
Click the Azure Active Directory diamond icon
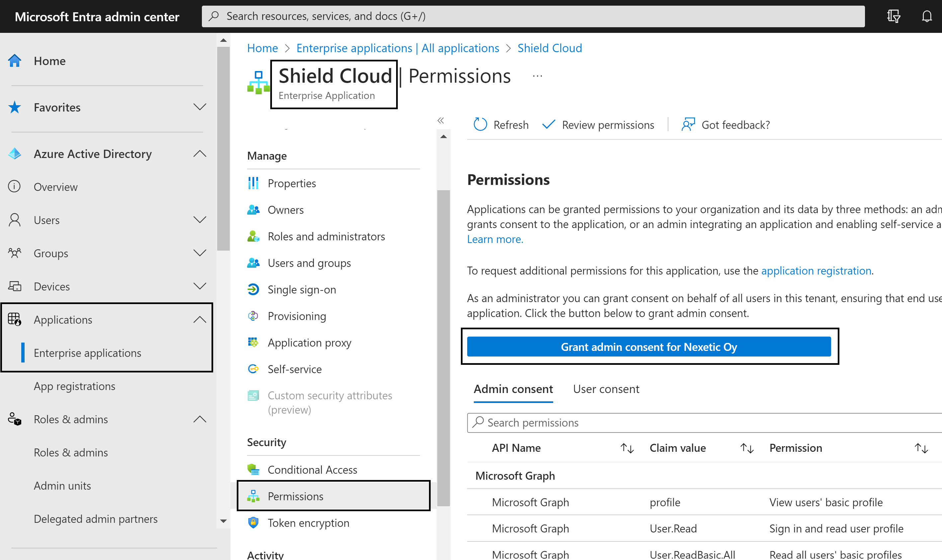[15, 154]
